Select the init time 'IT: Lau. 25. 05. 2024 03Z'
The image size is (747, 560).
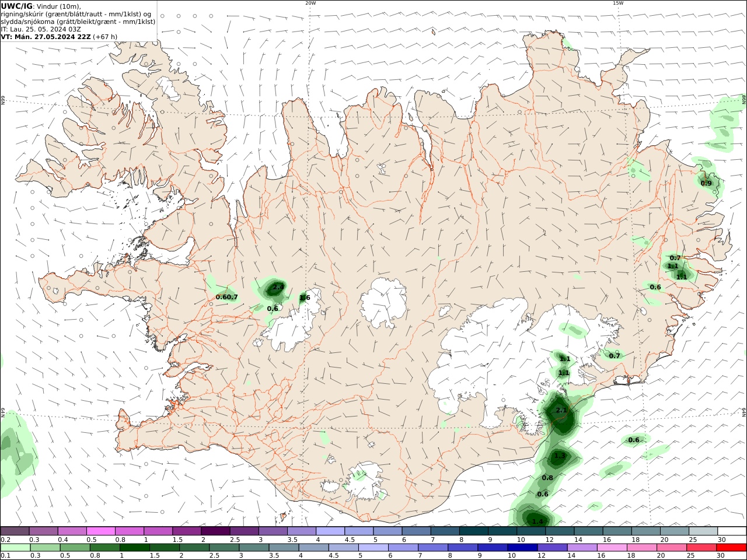pyautogui.click(x=41, y=29)
